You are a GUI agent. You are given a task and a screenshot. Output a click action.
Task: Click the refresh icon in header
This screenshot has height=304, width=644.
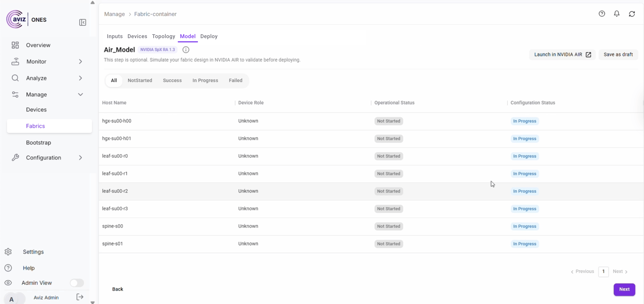click(632, 14)
